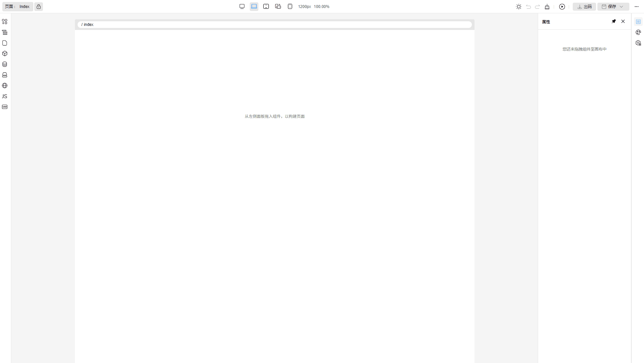This screenshot has height=363, width=644.
Task: Click the preview play button
Action: [562, 7]
